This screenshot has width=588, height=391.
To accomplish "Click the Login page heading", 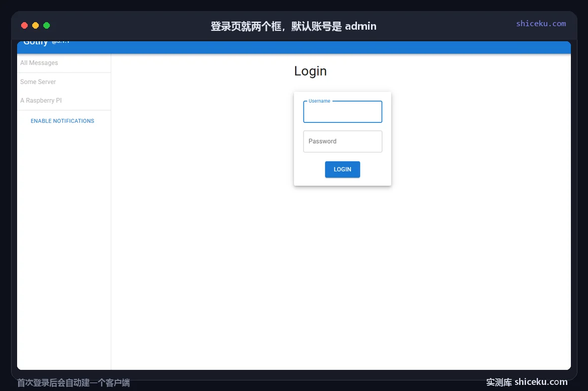I will 310,71.
